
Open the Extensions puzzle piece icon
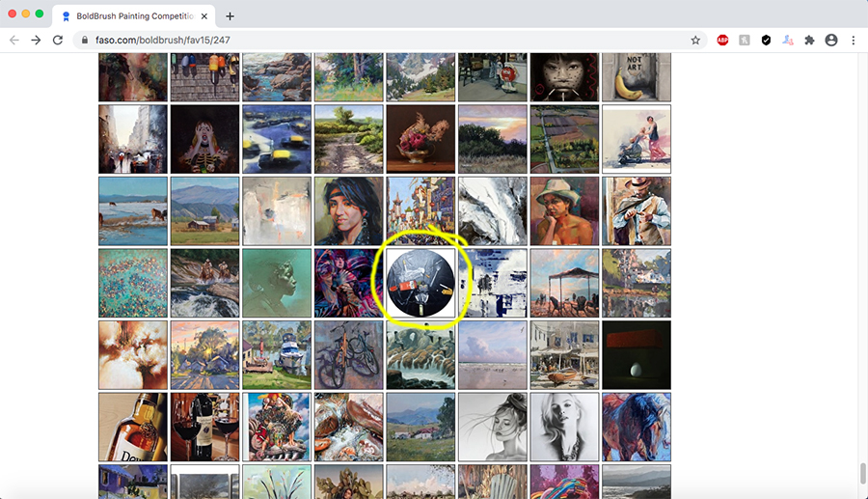click(x=809, y=40)
